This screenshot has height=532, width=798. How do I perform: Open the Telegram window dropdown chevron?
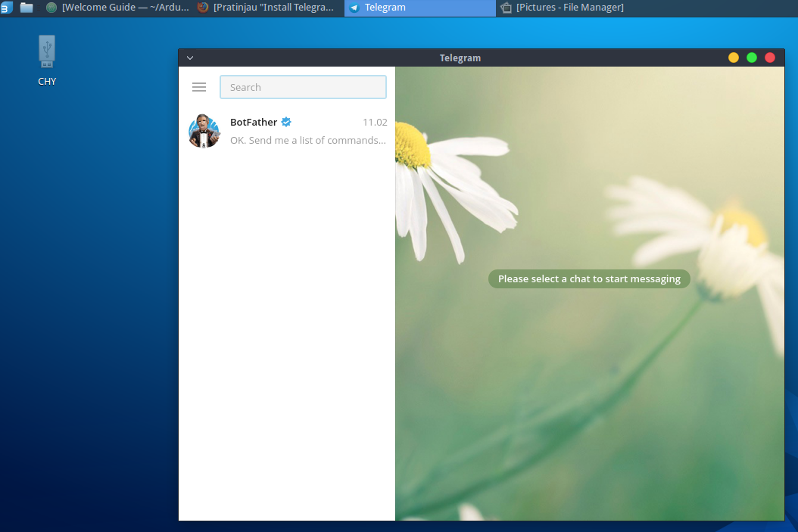coord(190,58)
